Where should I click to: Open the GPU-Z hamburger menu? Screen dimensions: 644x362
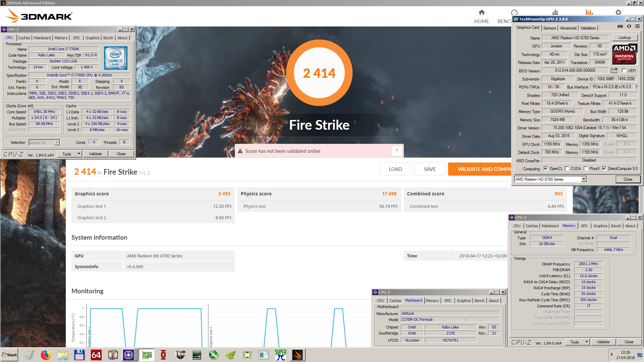(x=637, y=26)
